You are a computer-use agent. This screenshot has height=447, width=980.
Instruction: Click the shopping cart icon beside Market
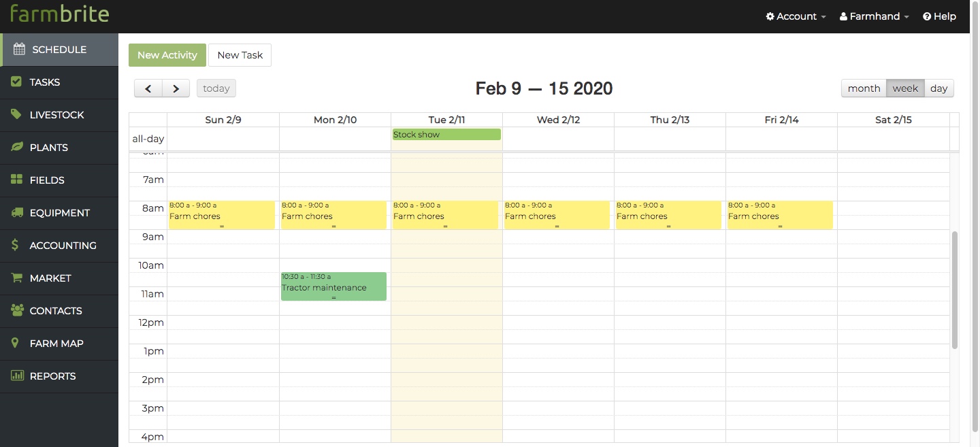click(x=16, y=278)
